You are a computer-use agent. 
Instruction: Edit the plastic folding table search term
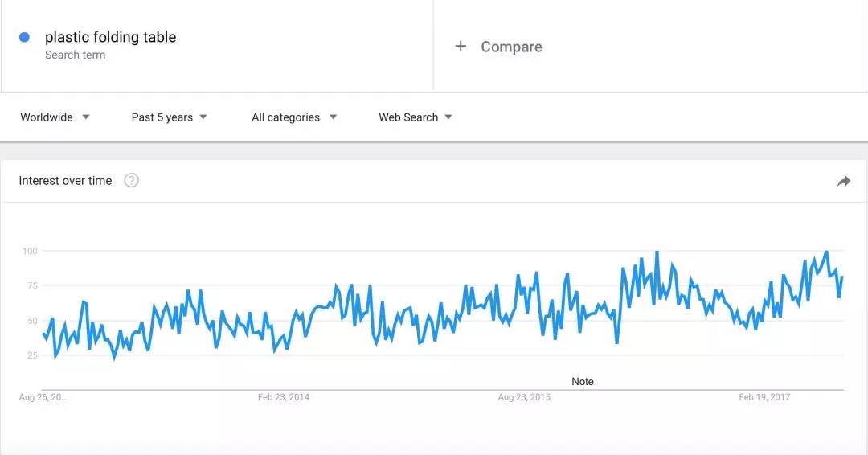pos(110,37)
